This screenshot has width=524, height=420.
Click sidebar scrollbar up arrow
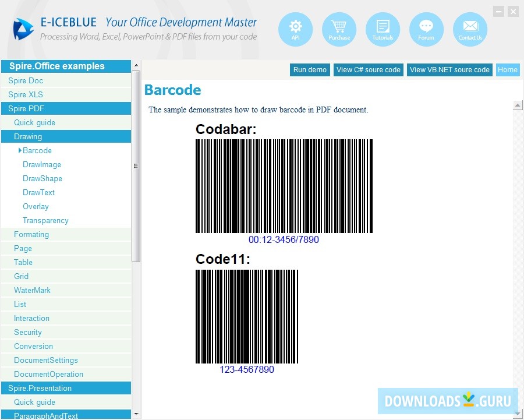point(136,65)
